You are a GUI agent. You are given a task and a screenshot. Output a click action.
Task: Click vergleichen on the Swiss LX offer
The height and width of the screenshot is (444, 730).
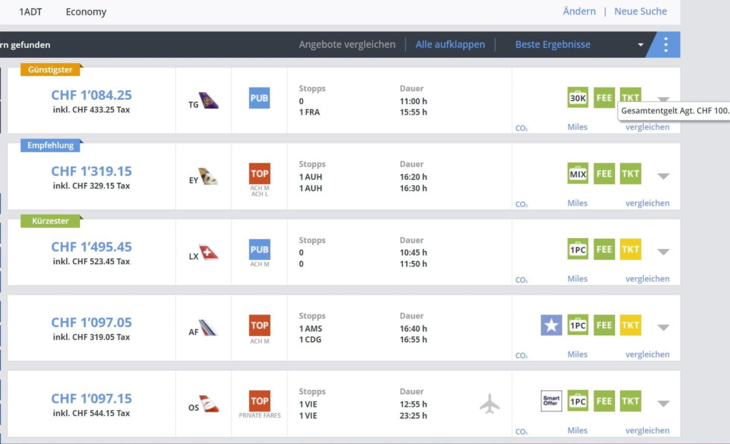point(647,279)
